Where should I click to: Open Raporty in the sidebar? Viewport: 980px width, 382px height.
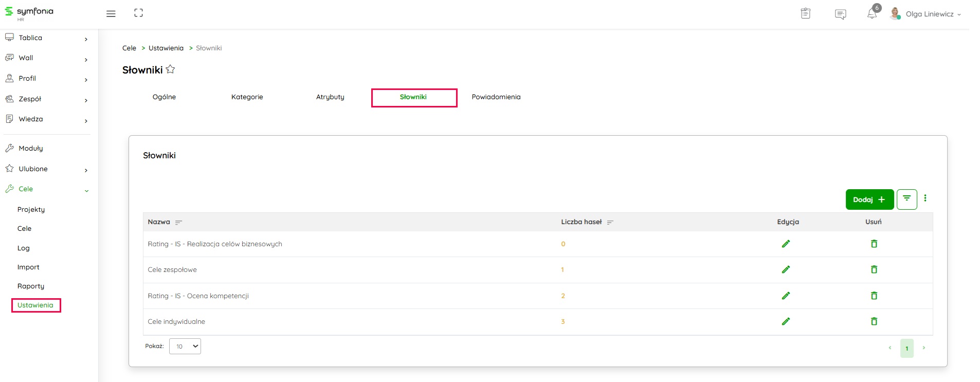click(x=31, y=286)
